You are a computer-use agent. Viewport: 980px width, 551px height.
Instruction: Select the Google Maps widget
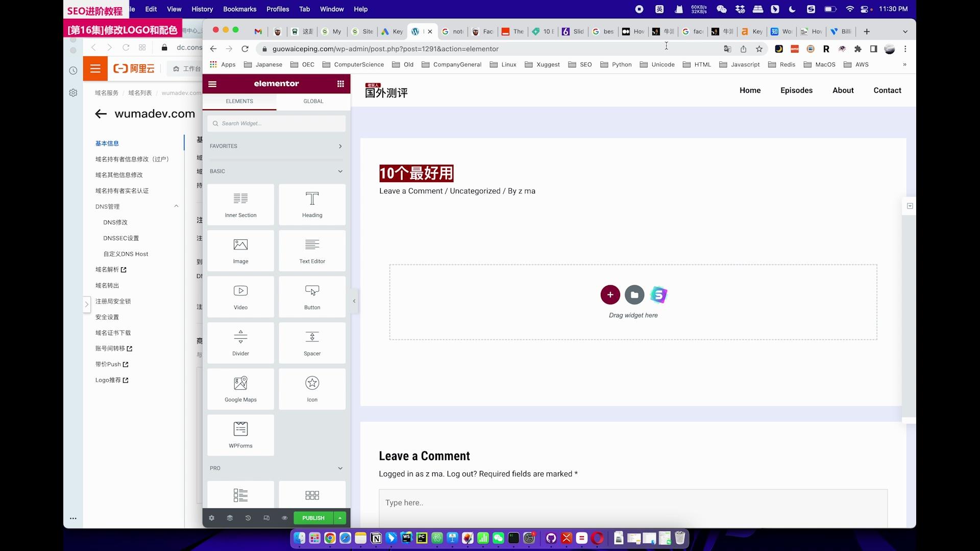(240, 389)
